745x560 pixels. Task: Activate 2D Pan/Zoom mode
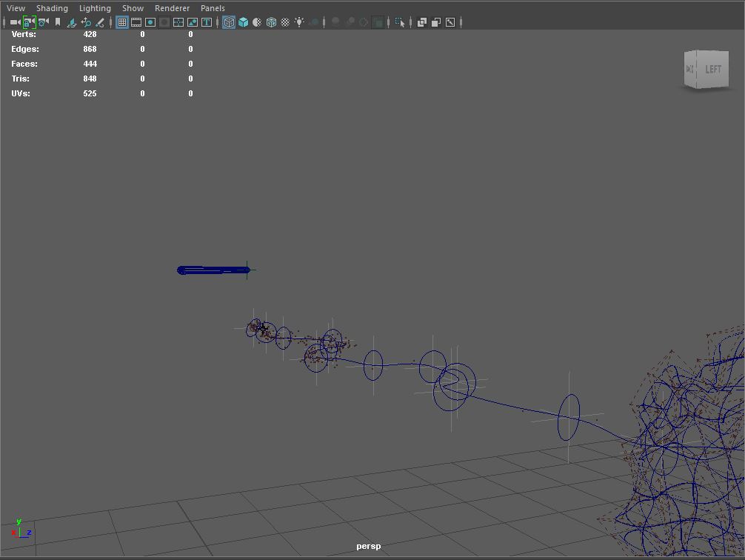(x=86, y=22)
